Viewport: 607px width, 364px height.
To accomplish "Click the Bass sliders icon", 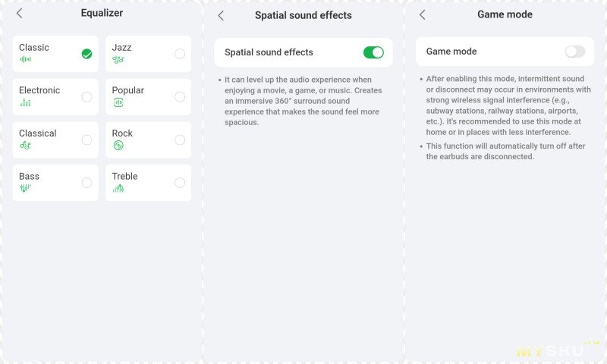I will click(x=25, y=188).
